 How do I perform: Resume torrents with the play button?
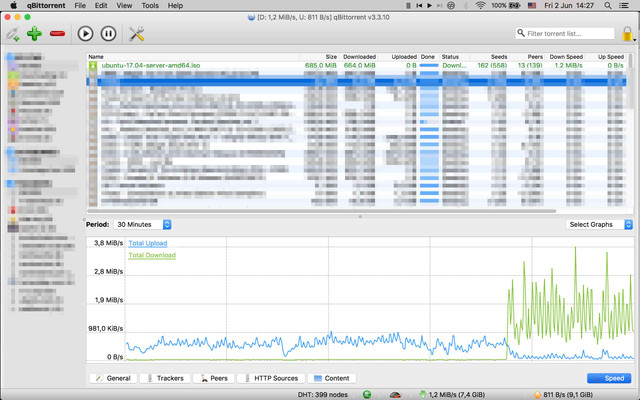(85, 33)
